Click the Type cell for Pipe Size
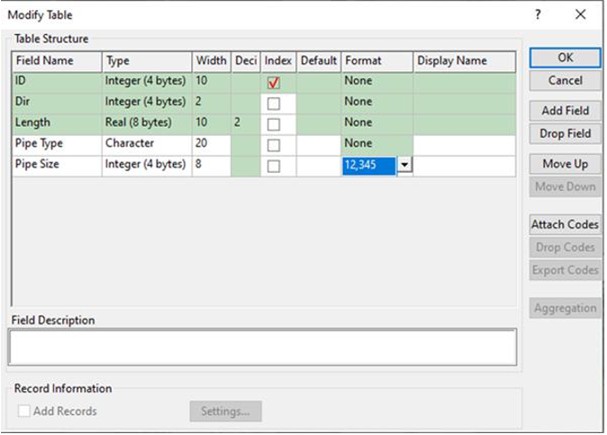Screen dimensions: 607x435 (146, 165)
